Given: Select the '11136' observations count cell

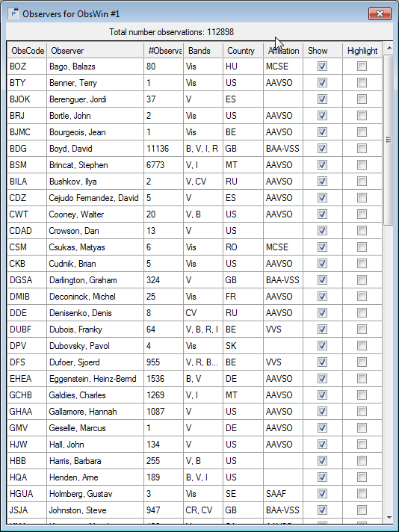Looking at the screenshot, I should (164, 148).
